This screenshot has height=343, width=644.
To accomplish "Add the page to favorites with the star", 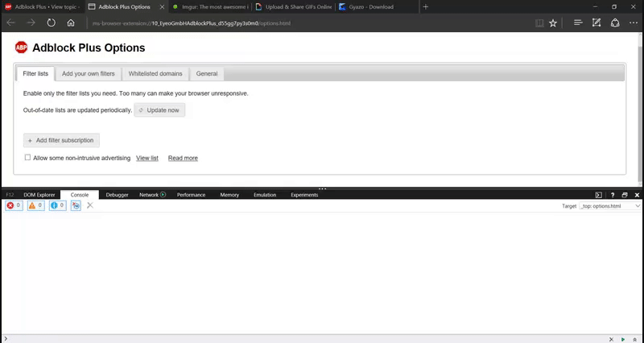I will pos(553,23).
